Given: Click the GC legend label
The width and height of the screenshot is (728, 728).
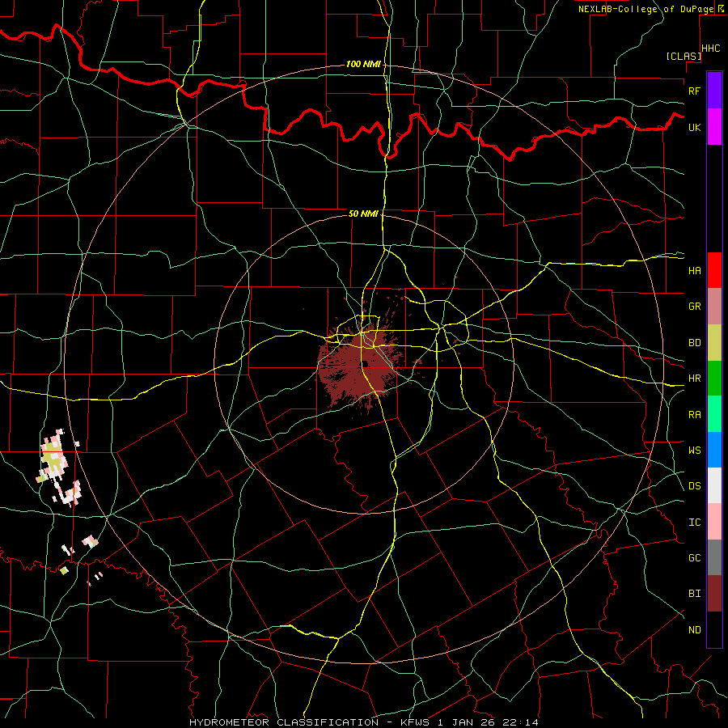Looking at the screenshot, I should click(x=694, y=558).
